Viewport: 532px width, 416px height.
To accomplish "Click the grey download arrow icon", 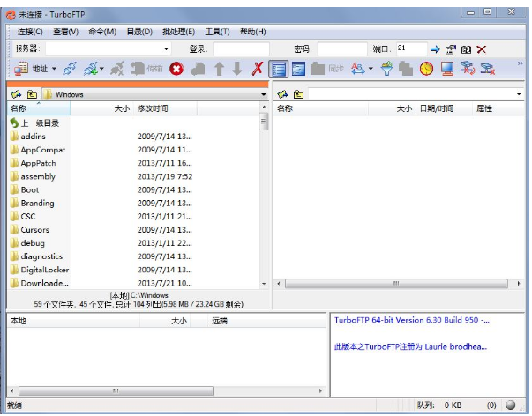I will pos(237,69).
